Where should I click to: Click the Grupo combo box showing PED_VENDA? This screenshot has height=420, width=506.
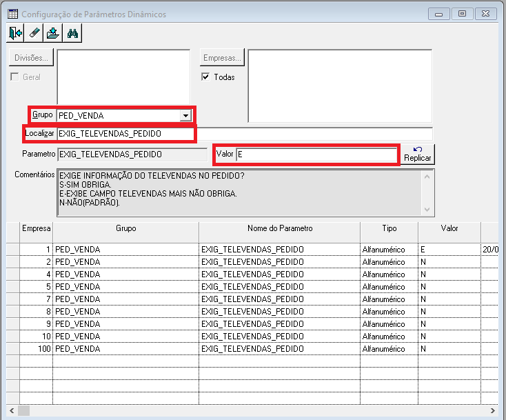coord(124,116)
